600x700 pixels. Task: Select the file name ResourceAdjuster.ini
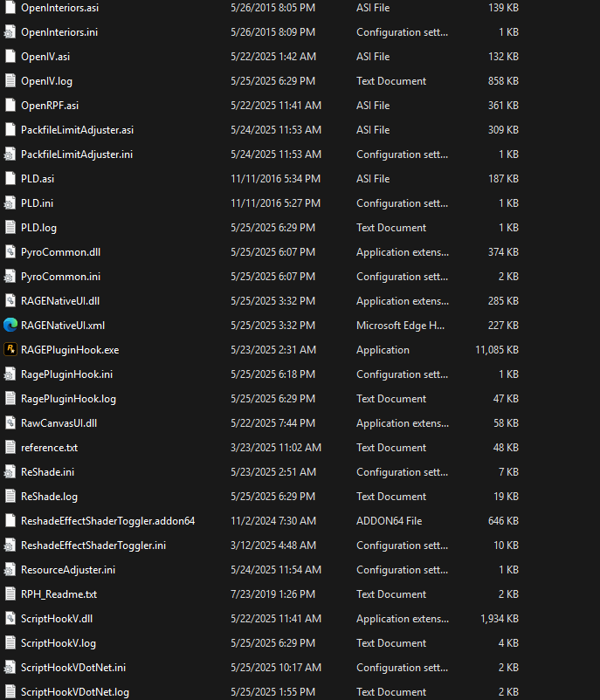[68, 570]
